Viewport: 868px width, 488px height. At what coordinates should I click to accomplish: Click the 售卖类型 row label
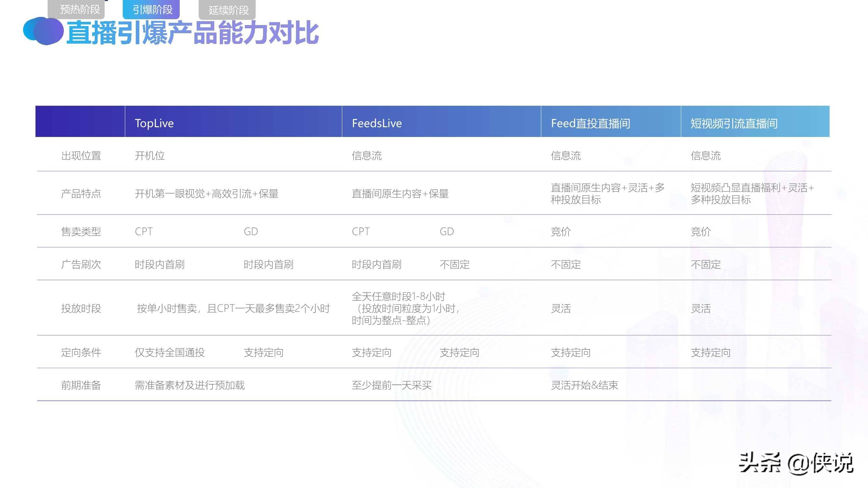click(x=81, y=231)
